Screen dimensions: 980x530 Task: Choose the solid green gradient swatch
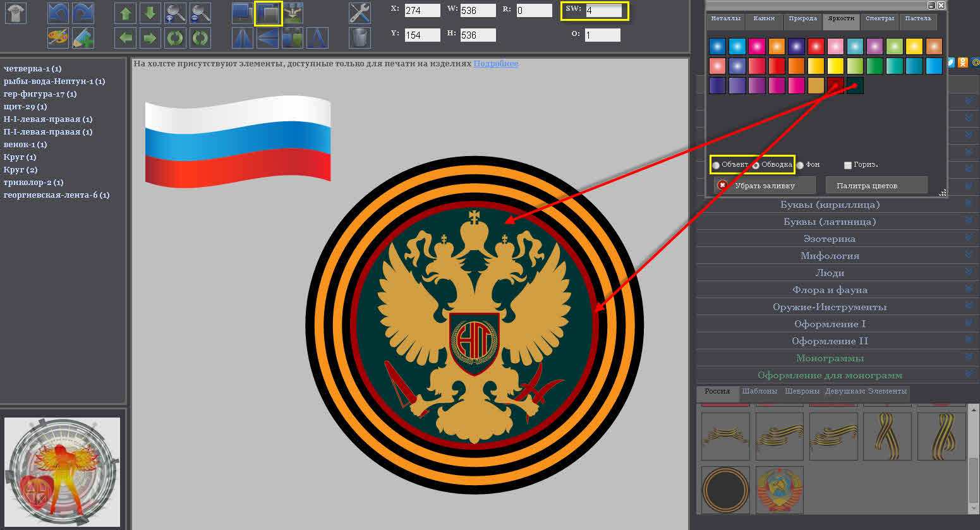(x=874, y=66)
